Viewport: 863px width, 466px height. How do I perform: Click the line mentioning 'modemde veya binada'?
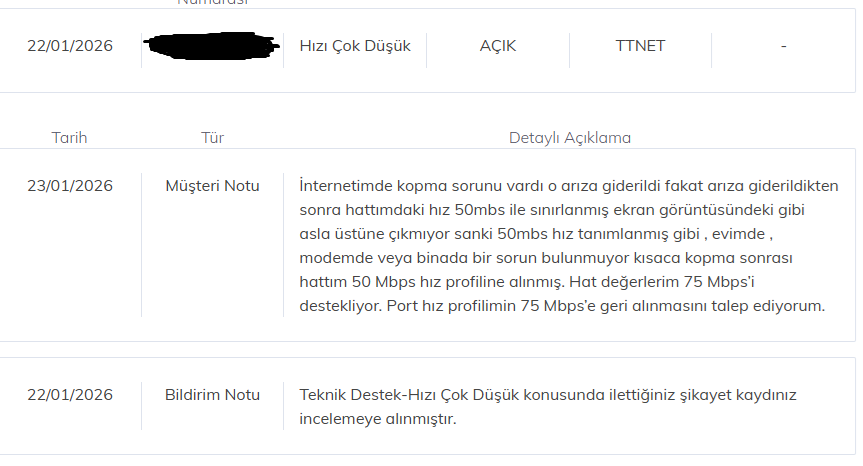(546, 258)
